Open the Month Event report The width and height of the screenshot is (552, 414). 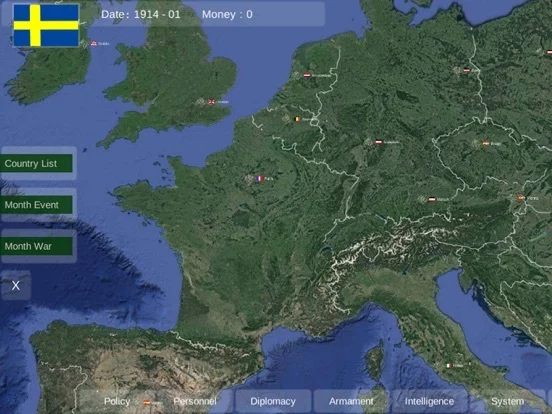pyautogui.click(x=36, y=205)
